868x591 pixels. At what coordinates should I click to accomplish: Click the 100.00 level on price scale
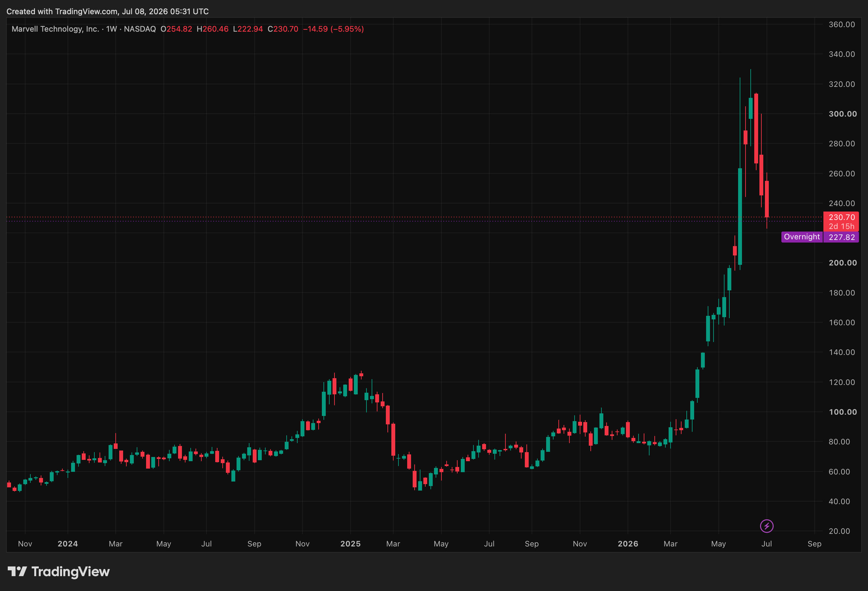coord(842,412)
